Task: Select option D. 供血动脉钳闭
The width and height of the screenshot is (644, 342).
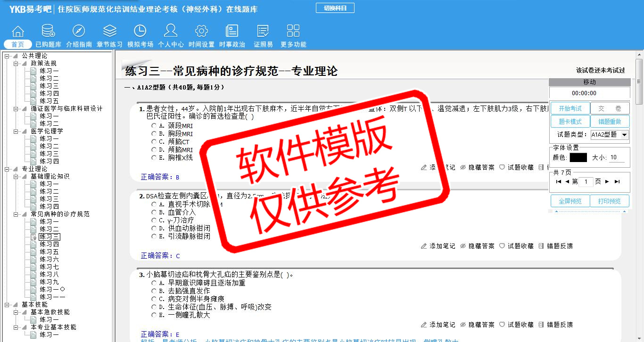Action: click(154, 228)
